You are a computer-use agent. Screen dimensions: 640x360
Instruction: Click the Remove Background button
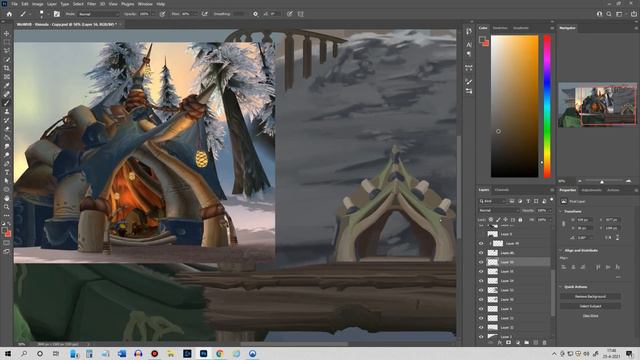[x=590, y=296]
